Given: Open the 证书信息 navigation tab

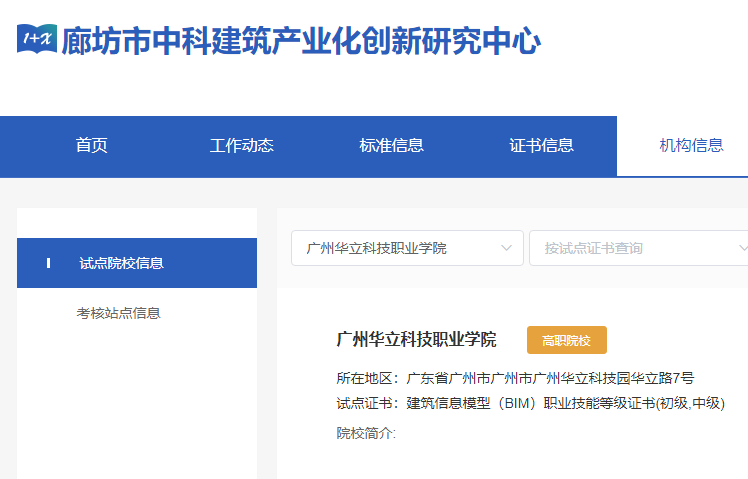Looking at the screenshot, I should pyautogui.click(x=541, y=146).
